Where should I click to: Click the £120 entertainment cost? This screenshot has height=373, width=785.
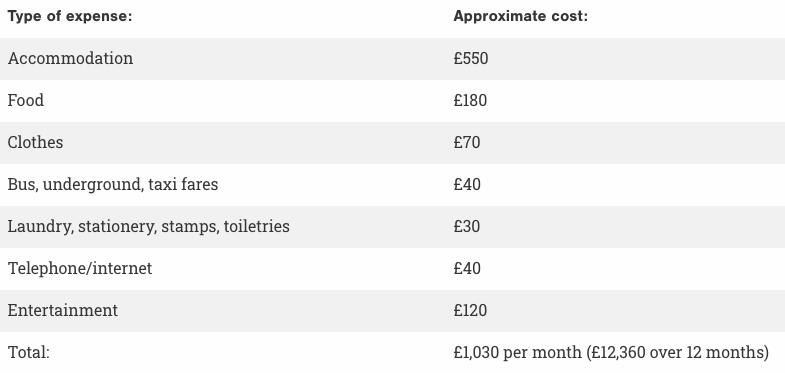[x=470, y=310]
